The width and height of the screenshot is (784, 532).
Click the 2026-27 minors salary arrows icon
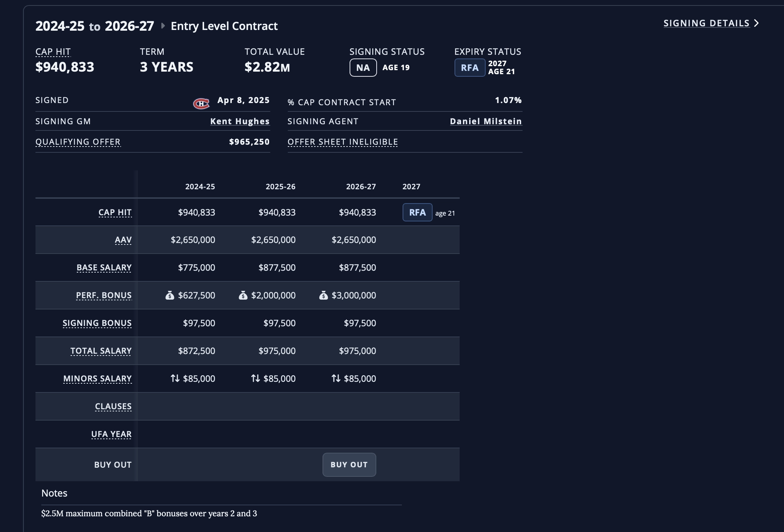pyautogui.click(x=336, y=378)
